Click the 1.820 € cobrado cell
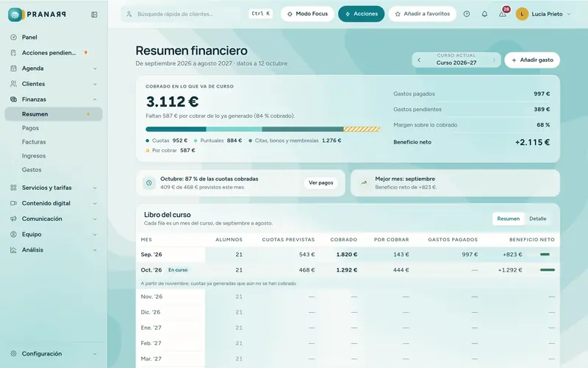Screen dimensions: 588x368 point(346,255)
